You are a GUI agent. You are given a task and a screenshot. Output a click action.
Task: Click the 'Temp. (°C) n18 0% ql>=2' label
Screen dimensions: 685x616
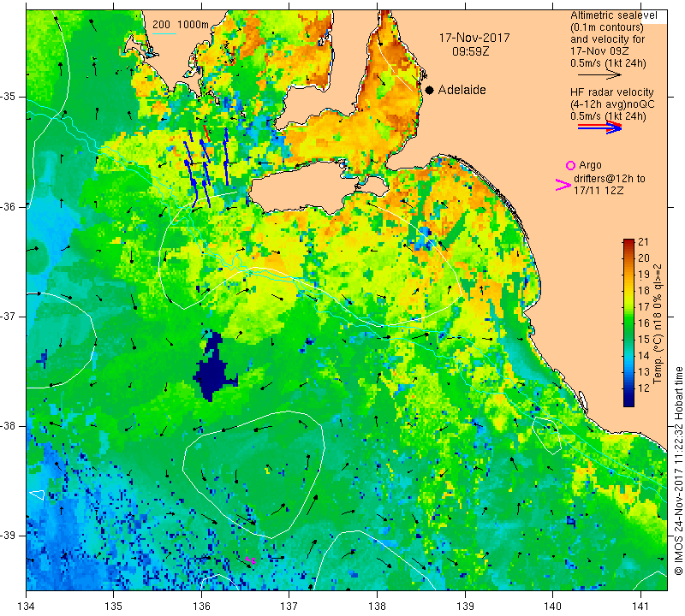[658, 323]
